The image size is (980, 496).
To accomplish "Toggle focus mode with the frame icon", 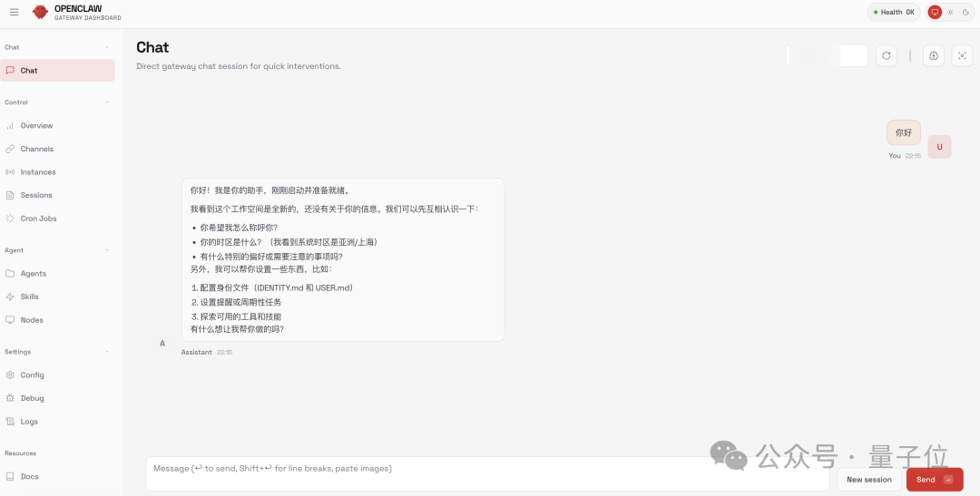I will tap(962, 55).
